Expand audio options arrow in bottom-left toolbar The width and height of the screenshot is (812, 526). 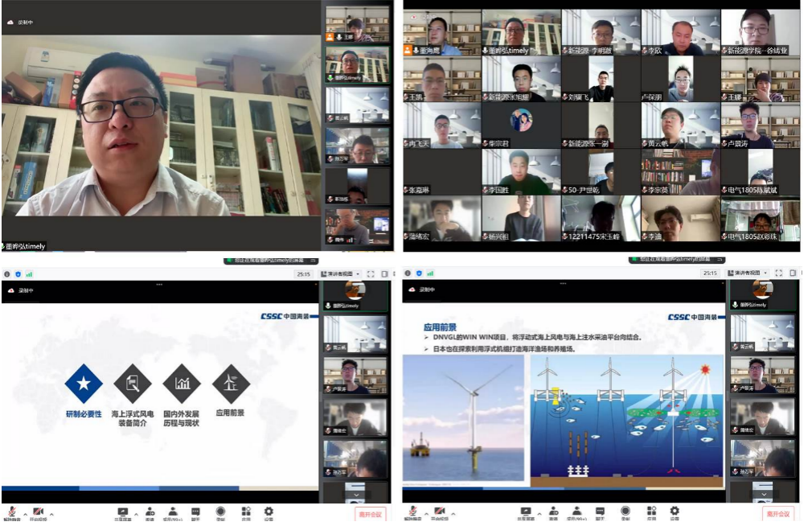pos(23,513)
